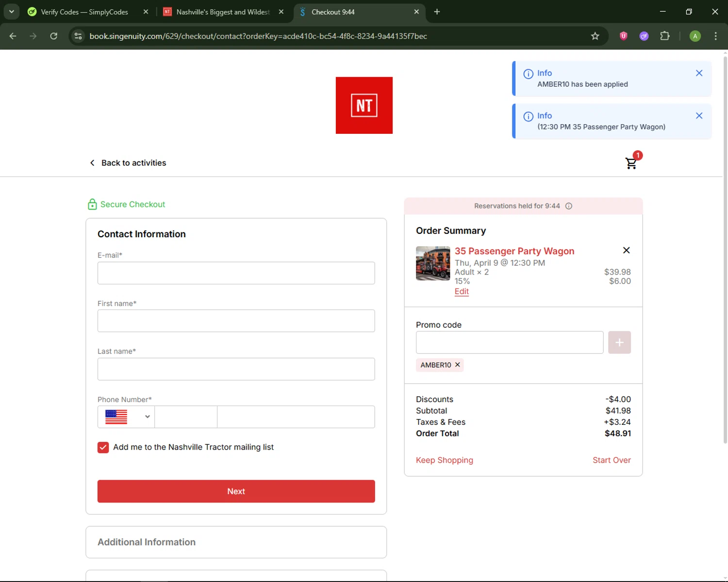Focus the First name input field
Screen dimensions: 728x582
pos(236,321)
